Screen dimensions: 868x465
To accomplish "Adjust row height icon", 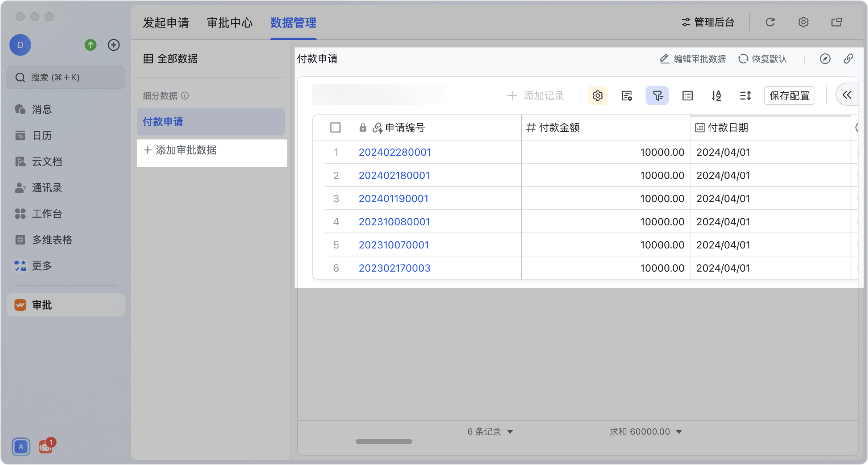I will tap(746, 96).
